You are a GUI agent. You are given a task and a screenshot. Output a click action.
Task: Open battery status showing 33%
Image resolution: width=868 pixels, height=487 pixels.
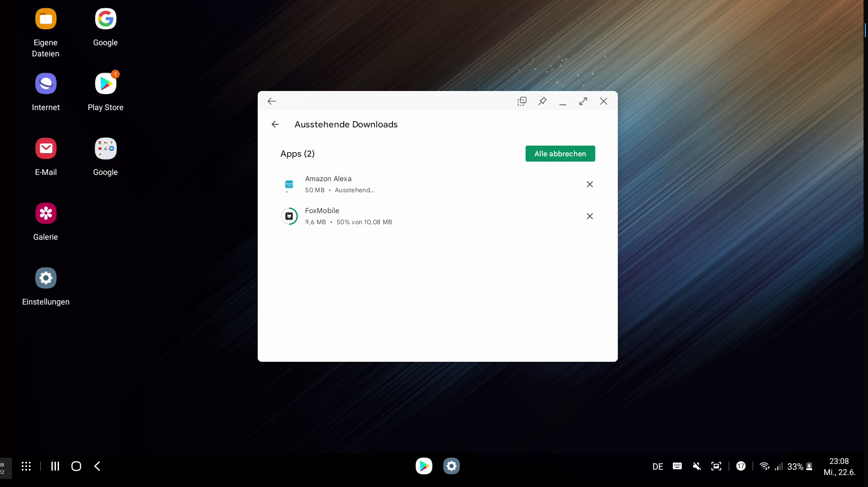[800, 467]
